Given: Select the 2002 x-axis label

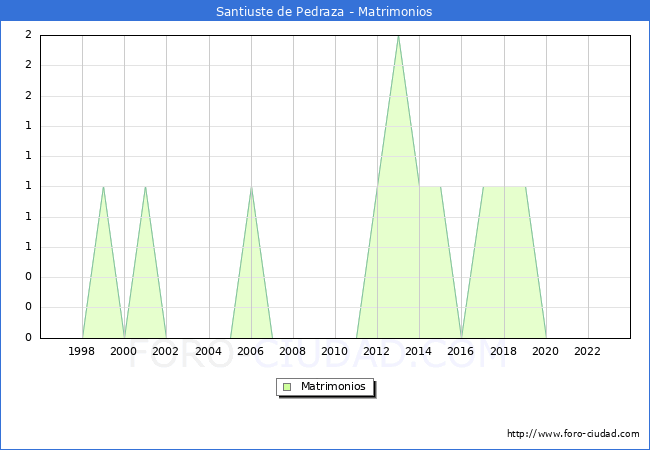Looking at the screenshot, I should (x=165, y=351).
